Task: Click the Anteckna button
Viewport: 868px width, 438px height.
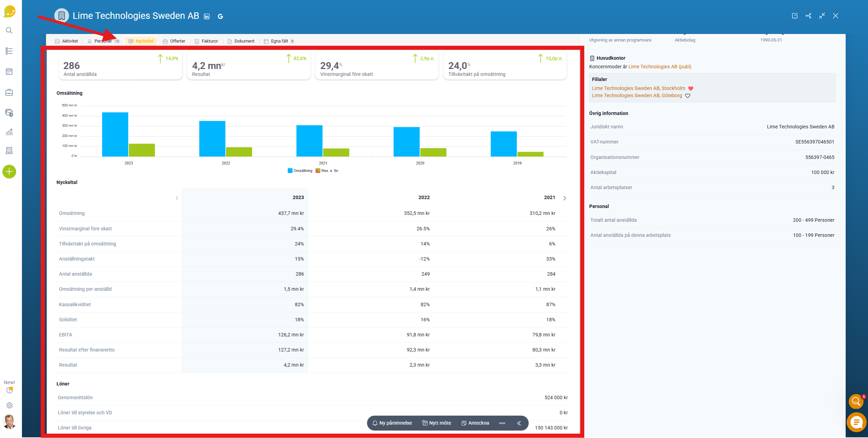Action: (475, 423)
